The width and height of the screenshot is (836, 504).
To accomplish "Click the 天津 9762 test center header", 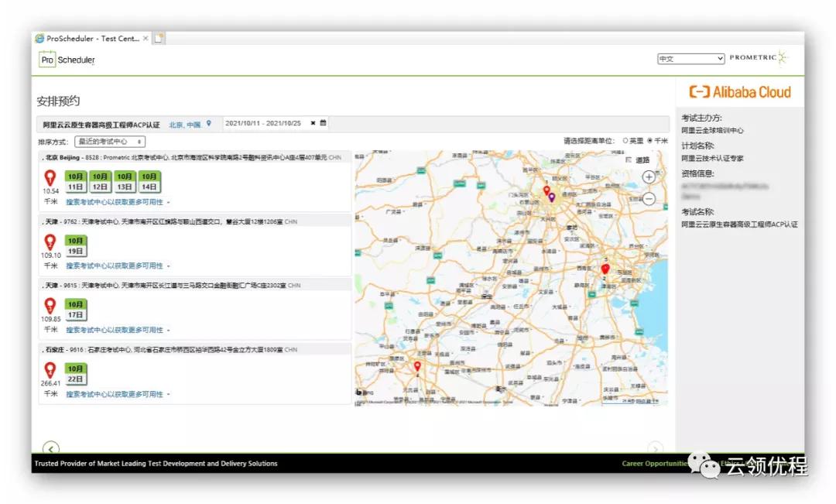I will point(195,221).
